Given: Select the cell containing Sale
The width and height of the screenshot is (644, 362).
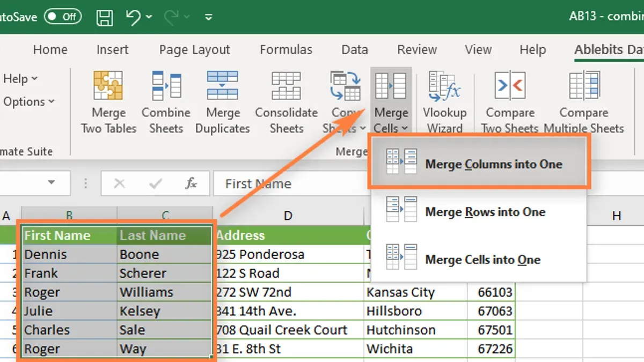Looking at the screenshot, I should tap(165, 329).
